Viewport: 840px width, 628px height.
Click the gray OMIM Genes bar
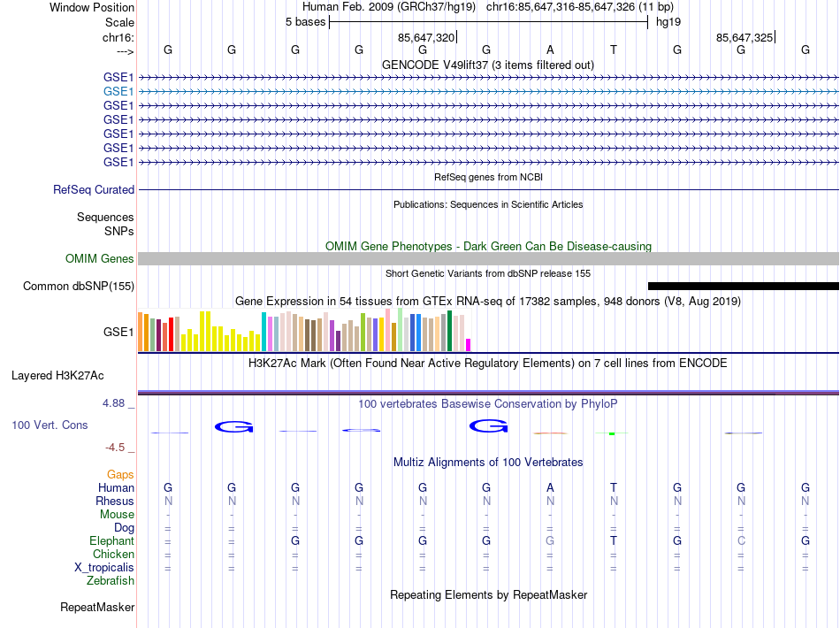[x=489, y=259]
